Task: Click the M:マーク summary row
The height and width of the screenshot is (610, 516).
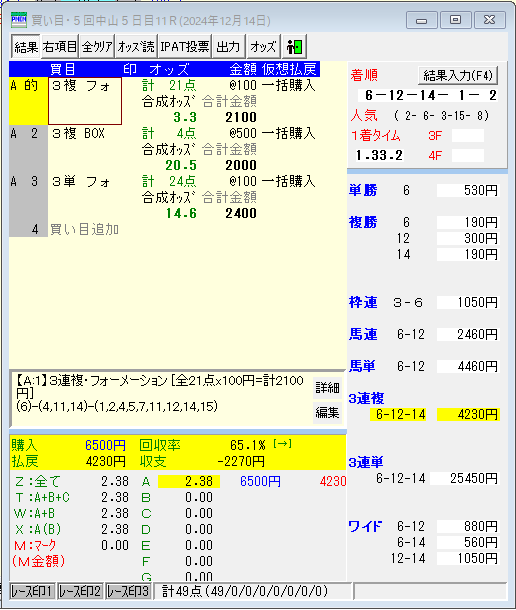Action: coord(72,545)
